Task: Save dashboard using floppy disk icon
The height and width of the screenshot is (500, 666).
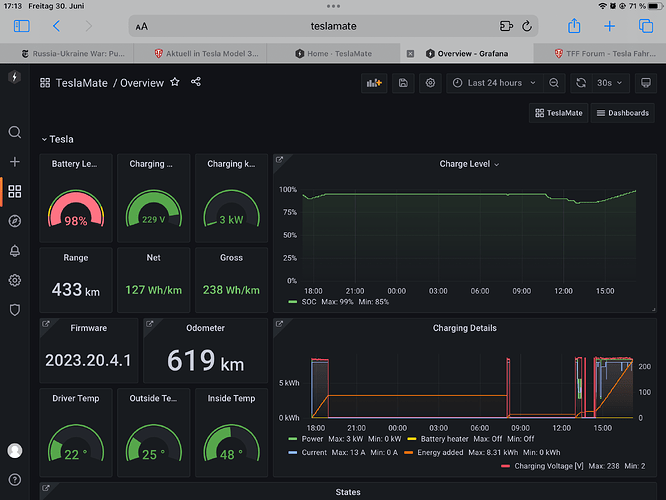Action: (403, 83)
